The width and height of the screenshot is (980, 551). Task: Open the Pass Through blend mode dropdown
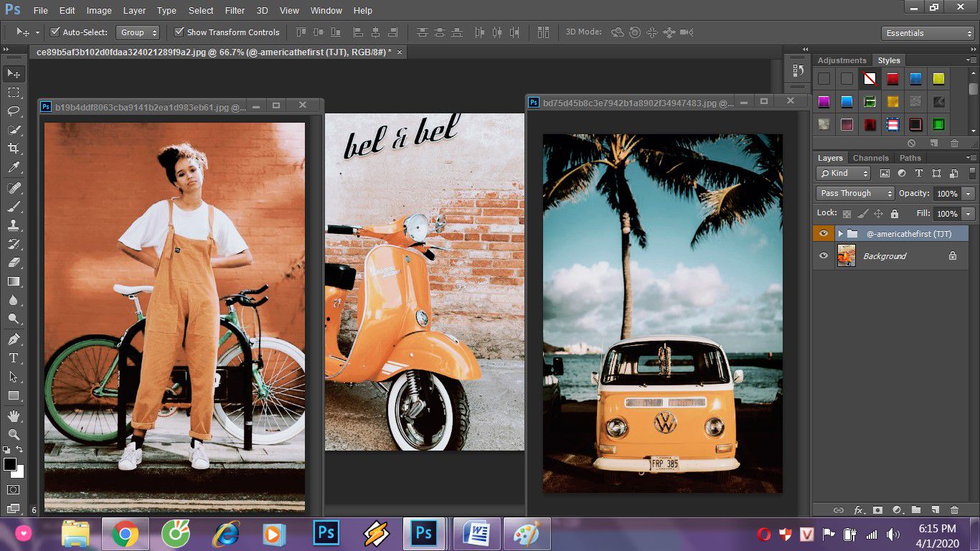(x=855, y=193)
